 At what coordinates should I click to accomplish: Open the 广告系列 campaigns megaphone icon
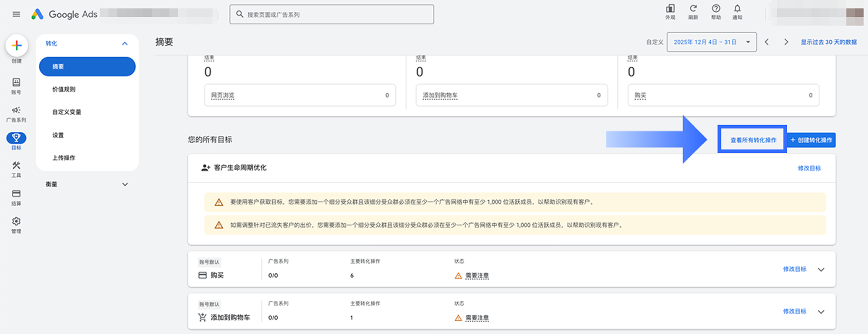pyautogui.click(x=16, y=110)
